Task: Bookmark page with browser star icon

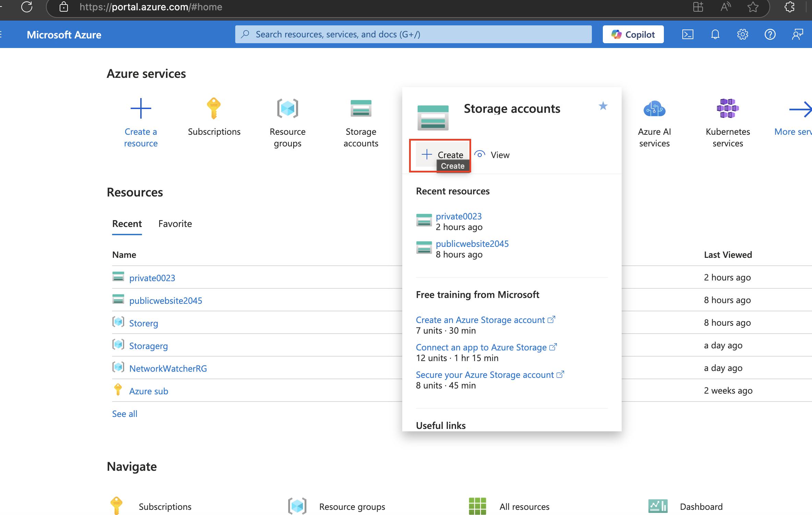Action: click(x=753, y=7)
